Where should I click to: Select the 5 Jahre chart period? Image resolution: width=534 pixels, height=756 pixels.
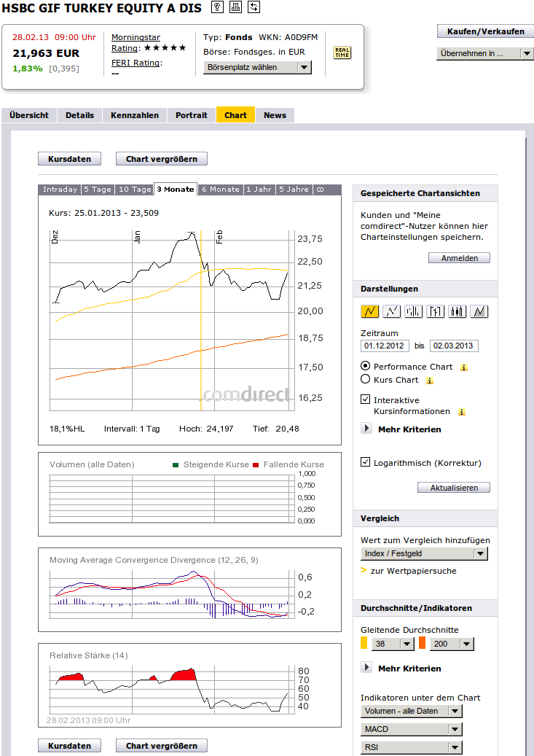[x=294, y=190]
